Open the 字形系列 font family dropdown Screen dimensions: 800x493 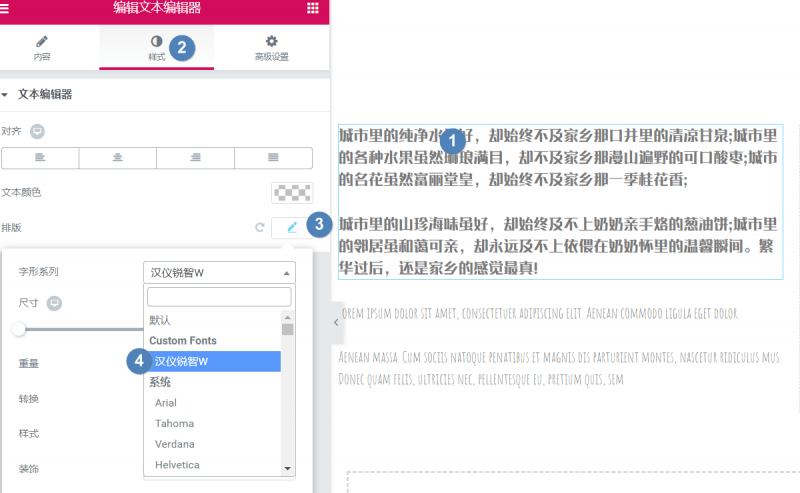point(219,273)
